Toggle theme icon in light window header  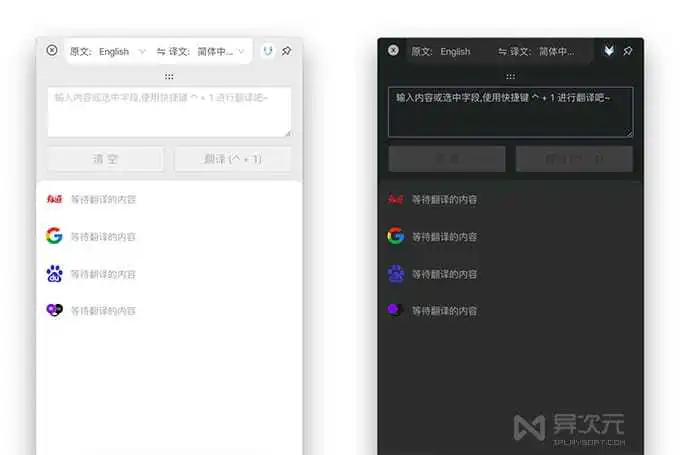point(268,51)
